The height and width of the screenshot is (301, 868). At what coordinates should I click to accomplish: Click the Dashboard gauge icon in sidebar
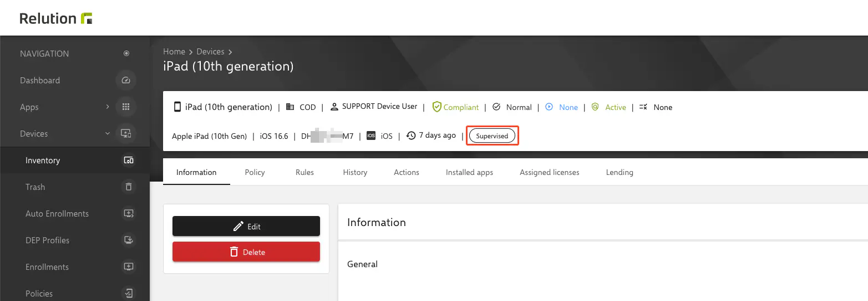point(126,81)
